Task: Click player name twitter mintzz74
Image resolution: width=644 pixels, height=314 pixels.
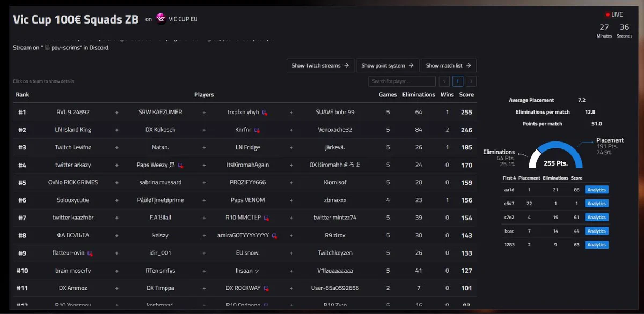Action: 335,218
